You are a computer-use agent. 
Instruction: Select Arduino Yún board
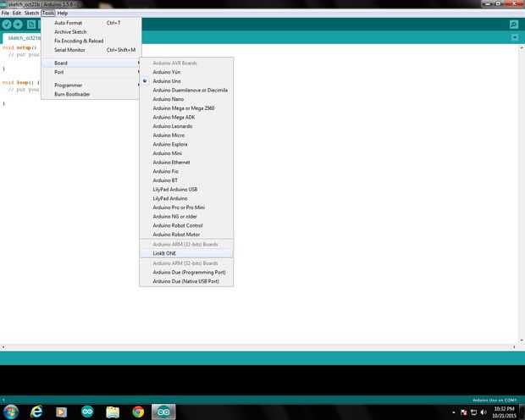tap(186, 72)
